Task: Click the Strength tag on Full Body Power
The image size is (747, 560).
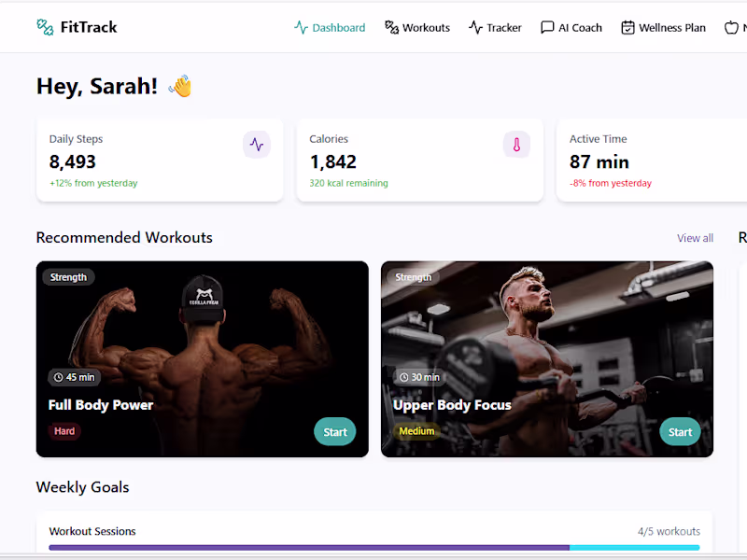Action: coord(68,277)
